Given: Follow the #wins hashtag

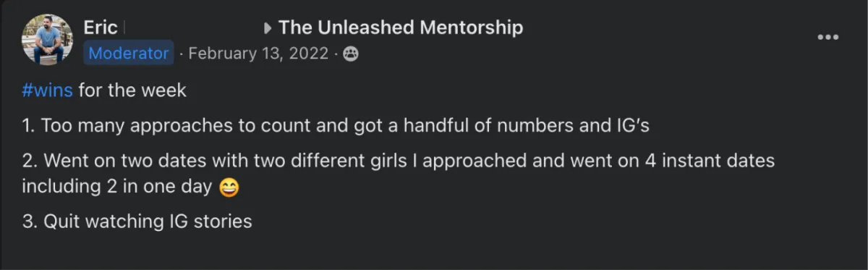Looking at the screenshot, I should pos(48,90).
